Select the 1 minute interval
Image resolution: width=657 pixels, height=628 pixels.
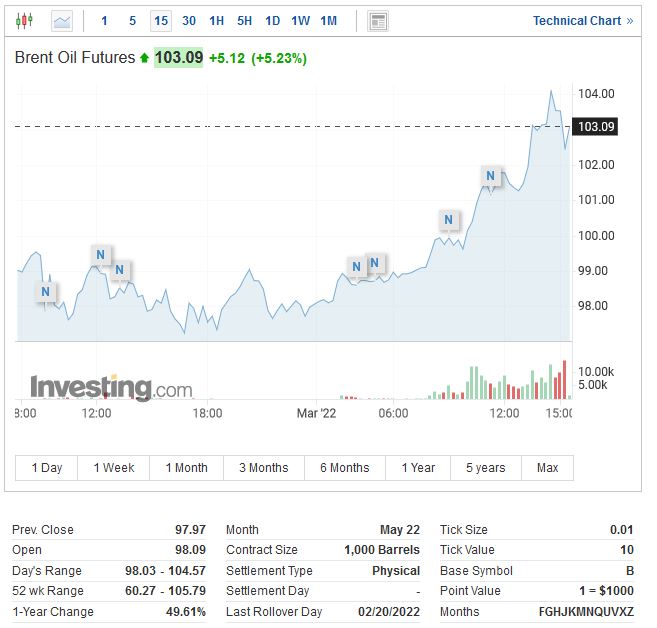tap(104, 20)
